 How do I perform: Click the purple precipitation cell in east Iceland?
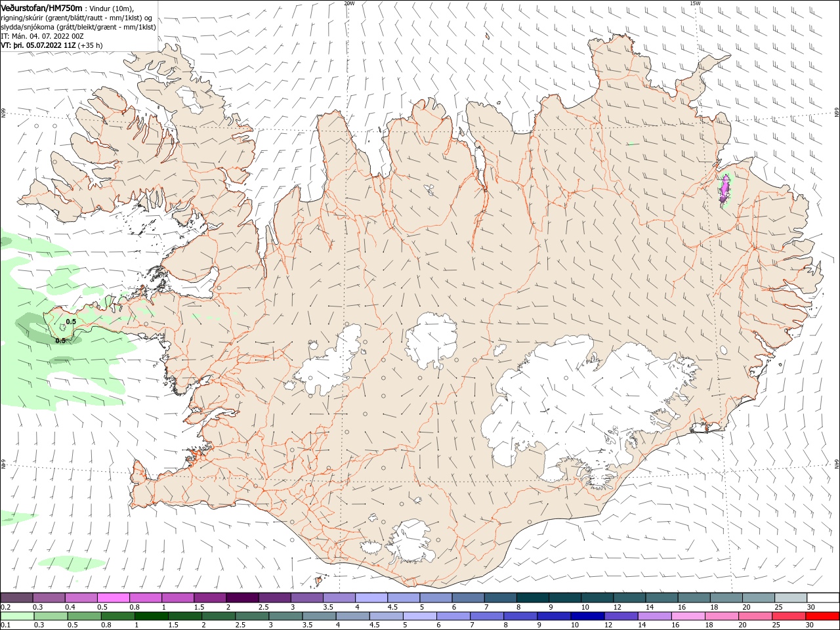(x=724, y=190)
